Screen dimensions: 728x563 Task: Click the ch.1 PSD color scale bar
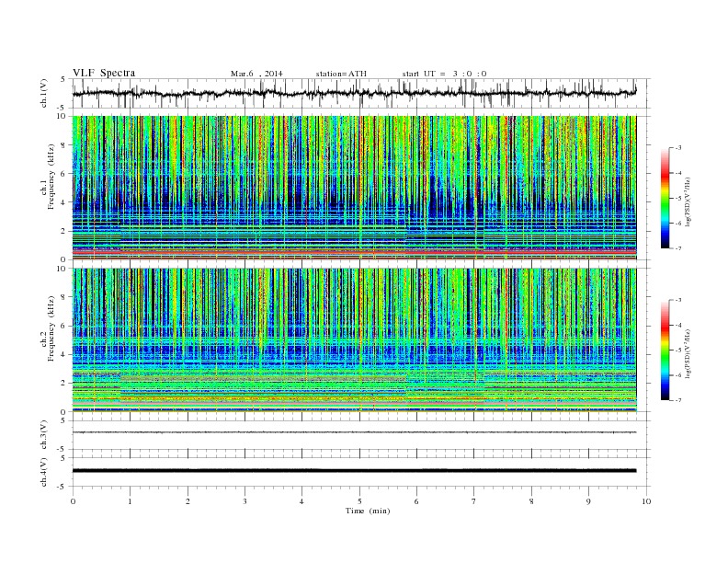pos(665,198)
